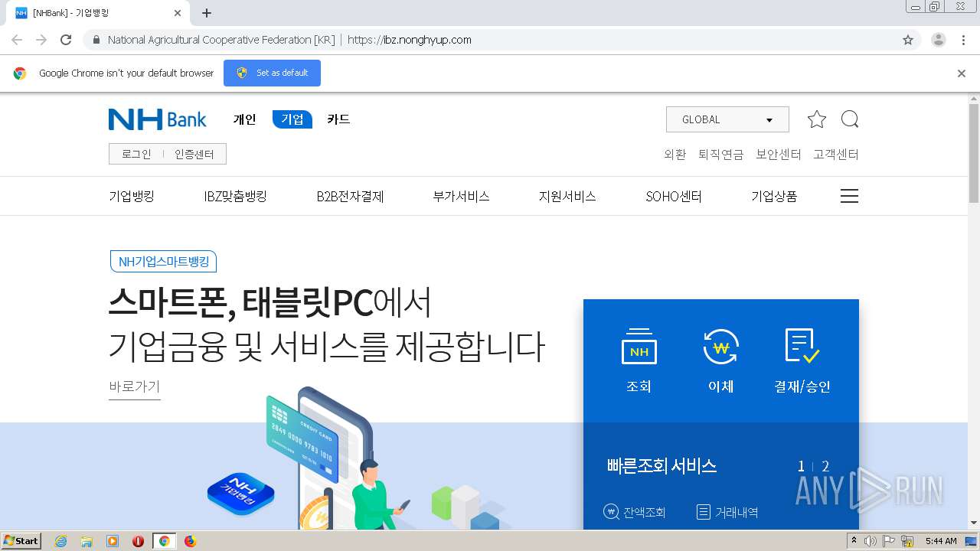Dismiss the default browser notification bar
The image size is (980, 551).
962,73
